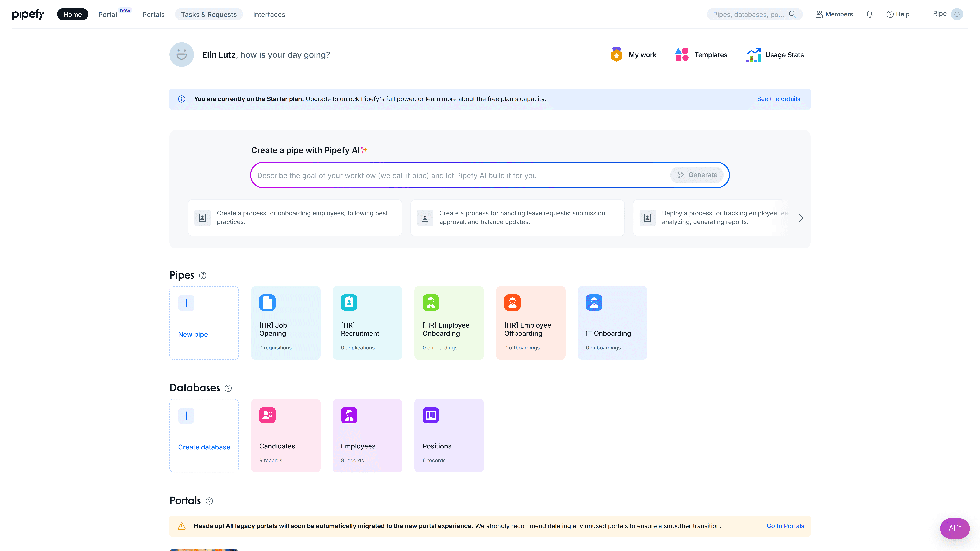Select the leave requests suggestion card

tap(517, 218)
